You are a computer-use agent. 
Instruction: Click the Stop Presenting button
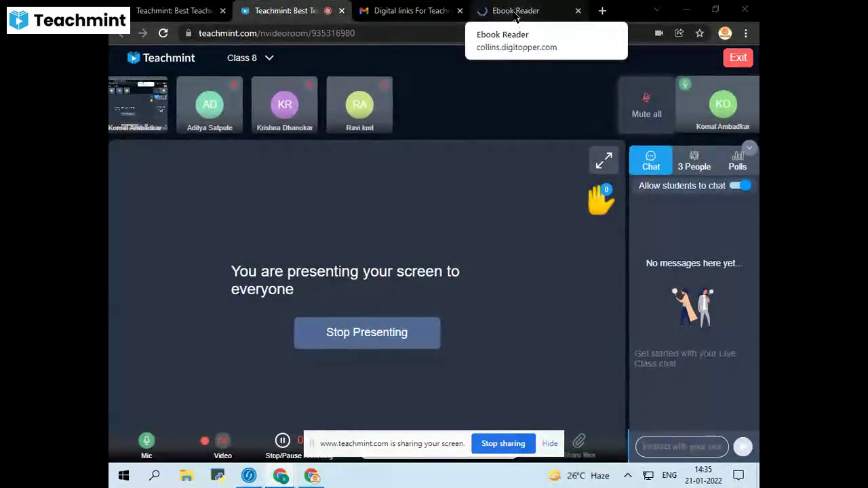pyautogui.click(x=367, y=332)
